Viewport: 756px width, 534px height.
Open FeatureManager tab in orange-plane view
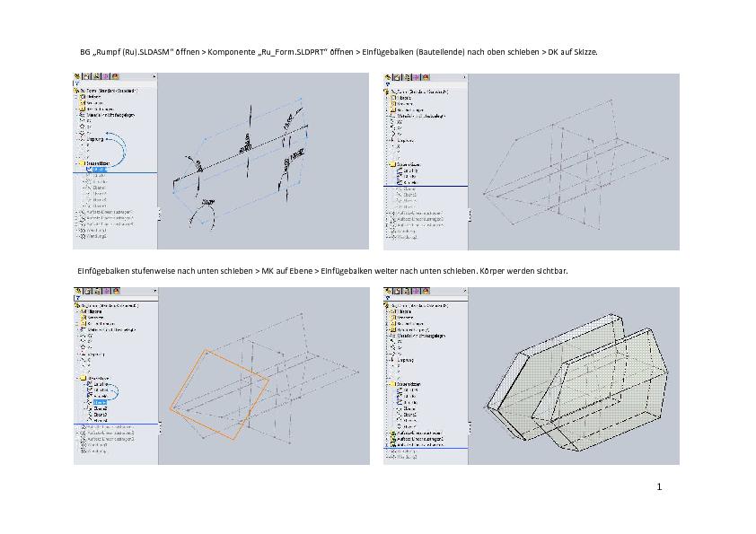[x=77, y=291]
